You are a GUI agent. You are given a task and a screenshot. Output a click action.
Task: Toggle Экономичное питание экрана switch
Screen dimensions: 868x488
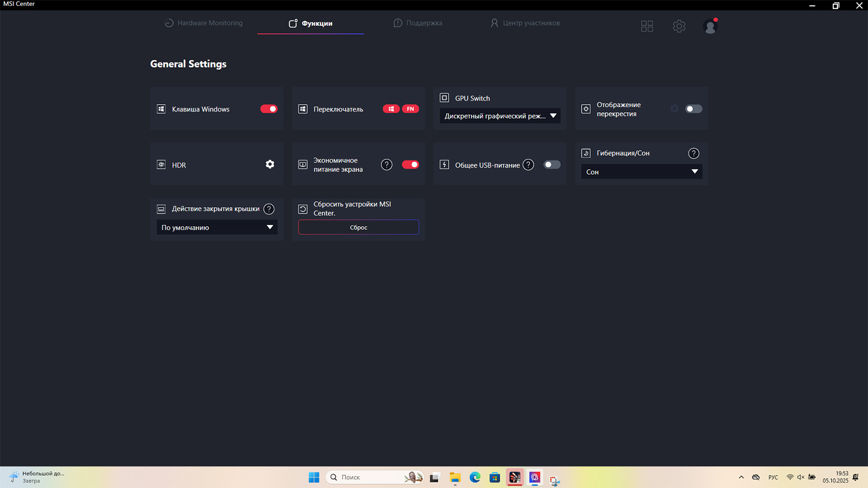pyautogui.click(x=410, y=165)
